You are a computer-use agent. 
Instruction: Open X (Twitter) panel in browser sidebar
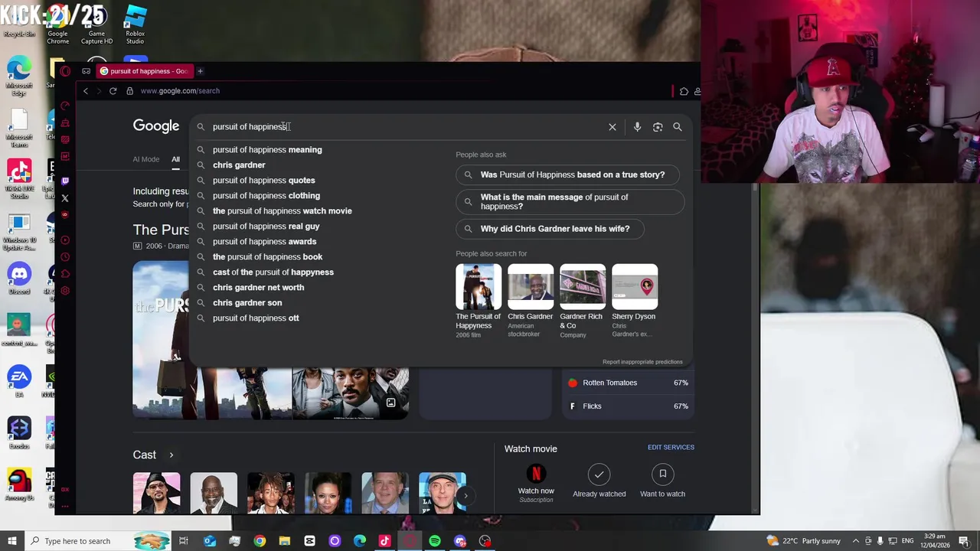(x=65, y=198)
